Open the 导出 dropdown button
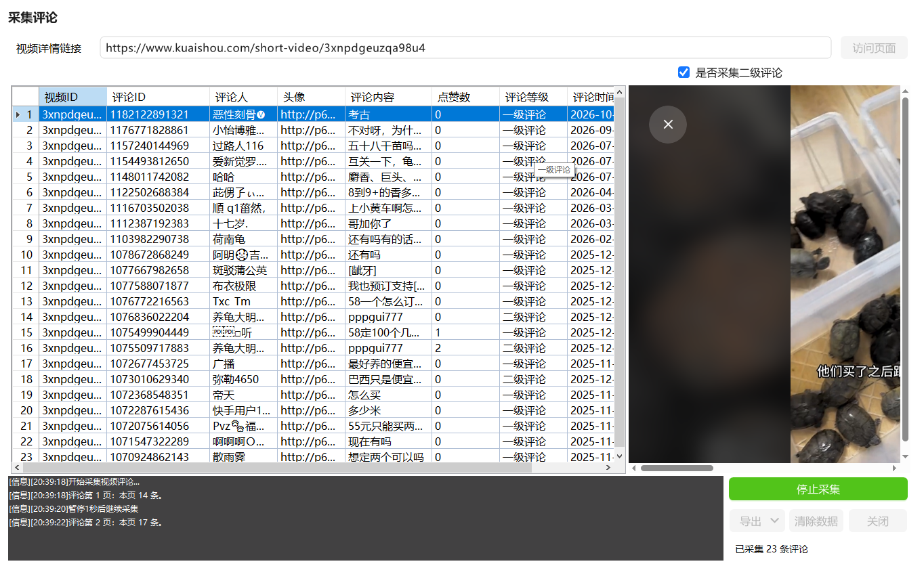Screen dimensions: 924x568 click(x=757, y=521)
